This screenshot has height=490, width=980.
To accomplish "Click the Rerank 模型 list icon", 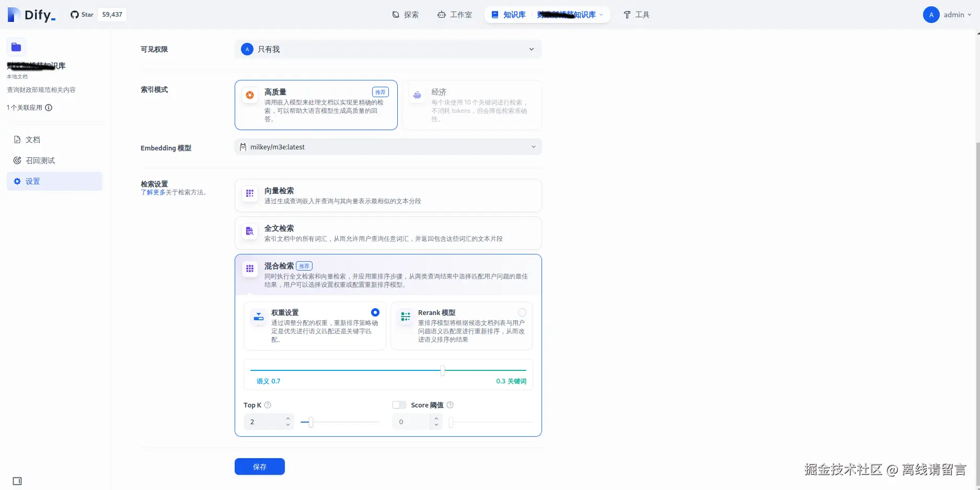I will (406, 317).
